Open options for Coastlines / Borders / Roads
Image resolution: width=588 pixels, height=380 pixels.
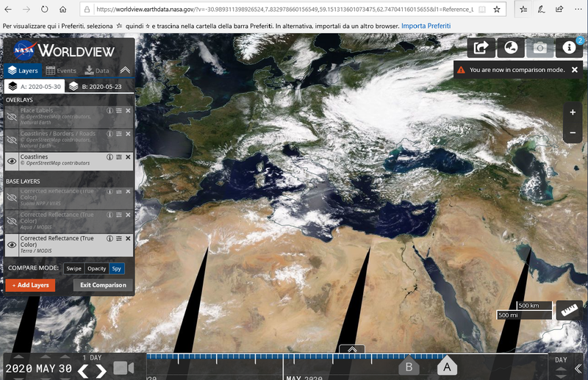coord(119,134)
